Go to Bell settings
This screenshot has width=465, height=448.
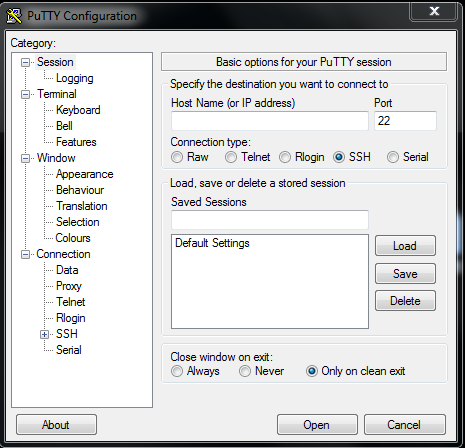click(x=64, y=126)
